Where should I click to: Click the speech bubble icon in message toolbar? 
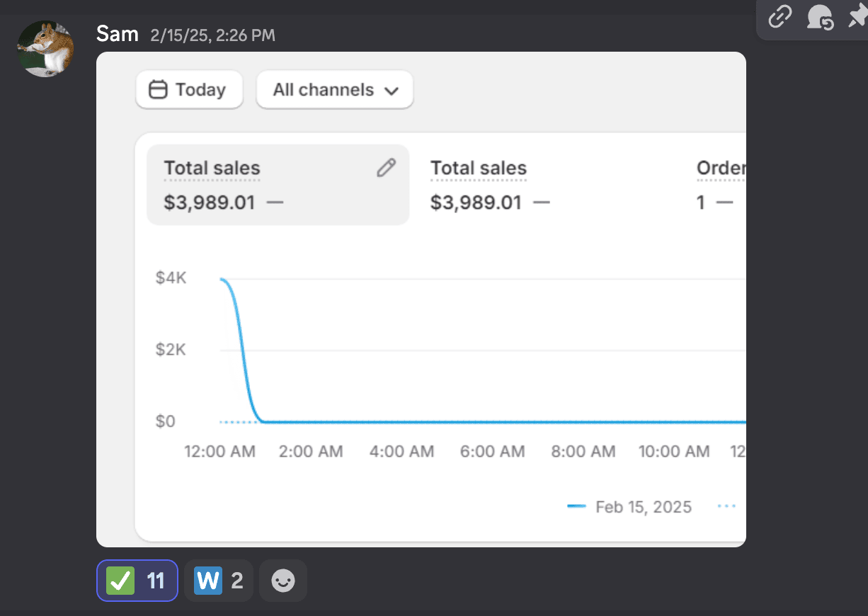820,17
